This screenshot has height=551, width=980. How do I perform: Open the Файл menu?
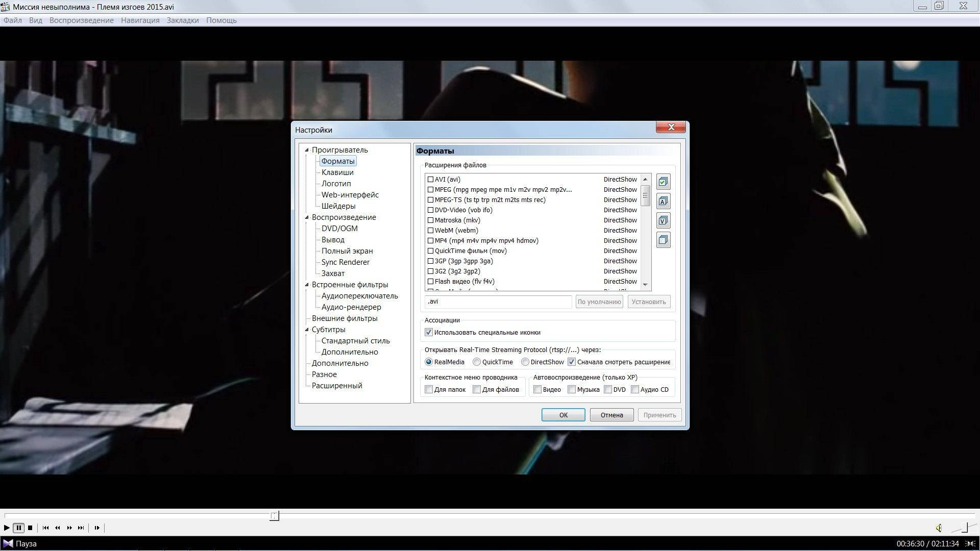coord(13,20)
